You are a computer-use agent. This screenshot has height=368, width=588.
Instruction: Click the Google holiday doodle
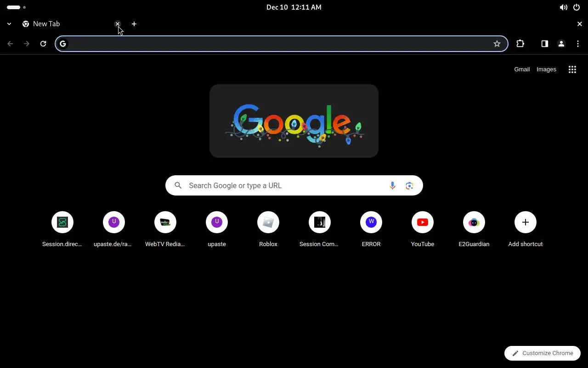[294, 121]
